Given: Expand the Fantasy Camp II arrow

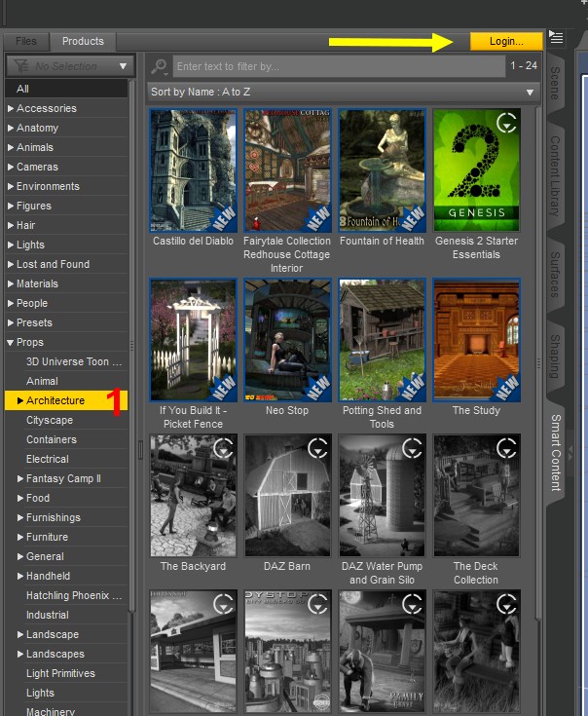Looking at the screenshot, I should point(20,478).
